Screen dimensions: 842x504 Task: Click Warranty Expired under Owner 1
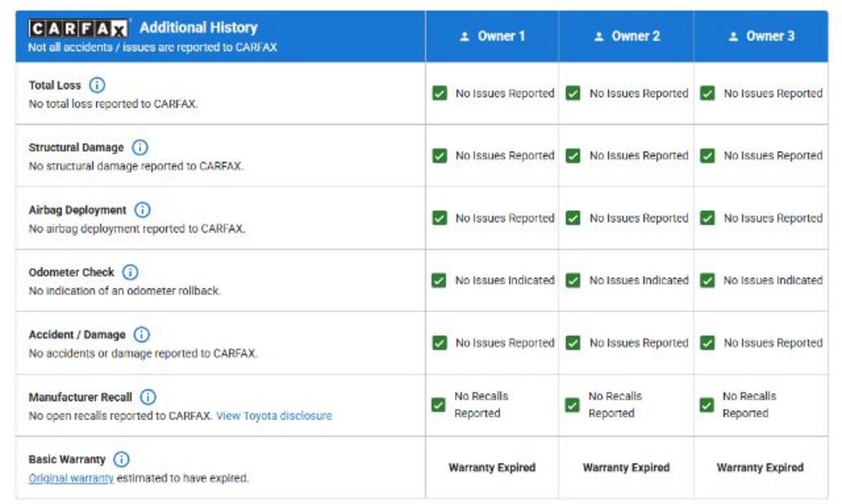point(492,468)
